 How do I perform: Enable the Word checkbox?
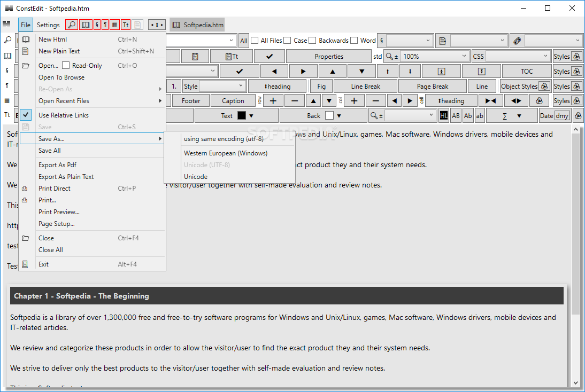point(354,40)
